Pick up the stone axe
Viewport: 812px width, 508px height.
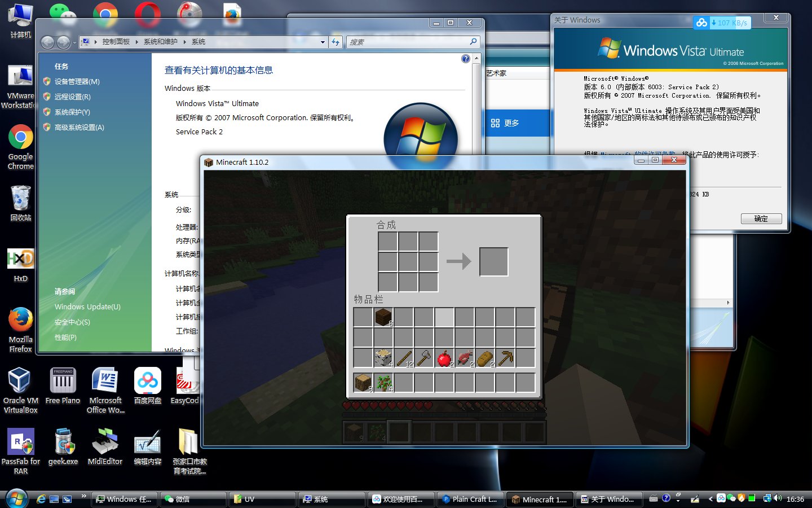coord(424,358)
